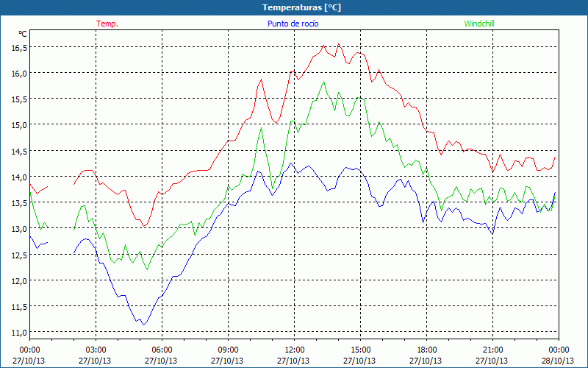Click the 14,0 y-axis value

point(19,177)
